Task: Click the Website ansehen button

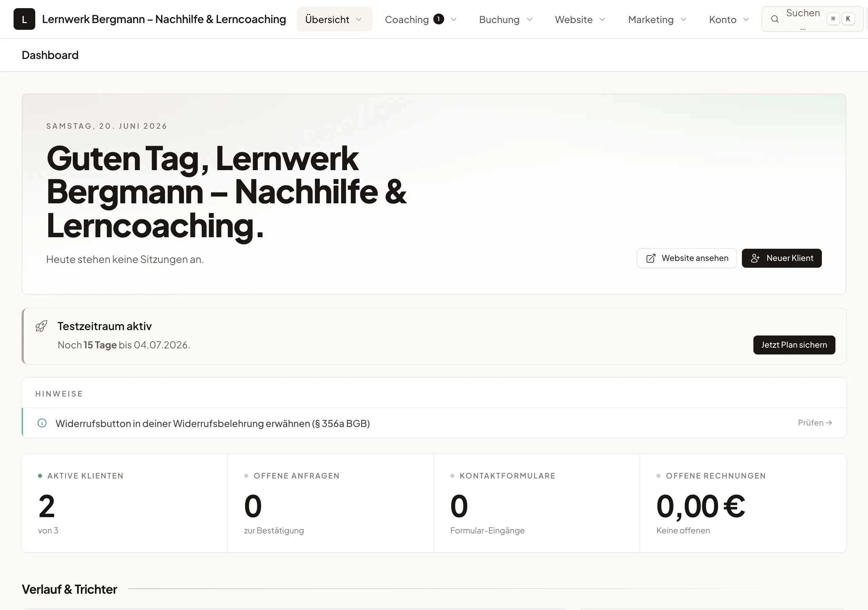Action: [x=687, y=258]
